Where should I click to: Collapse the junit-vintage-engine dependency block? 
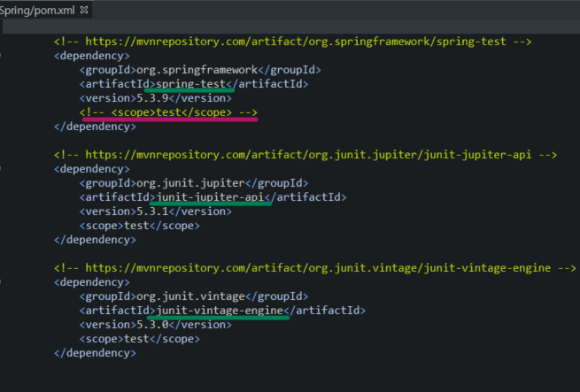point(3,282)
